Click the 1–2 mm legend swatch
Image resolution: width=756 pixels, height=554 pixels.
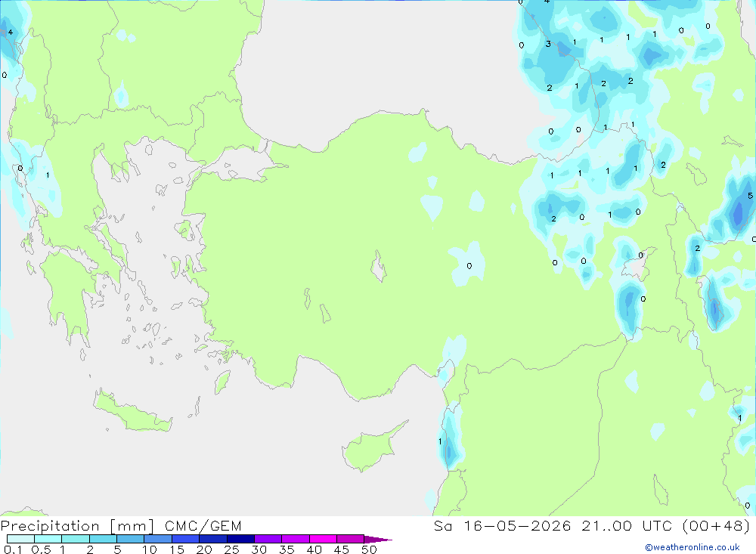76,539
